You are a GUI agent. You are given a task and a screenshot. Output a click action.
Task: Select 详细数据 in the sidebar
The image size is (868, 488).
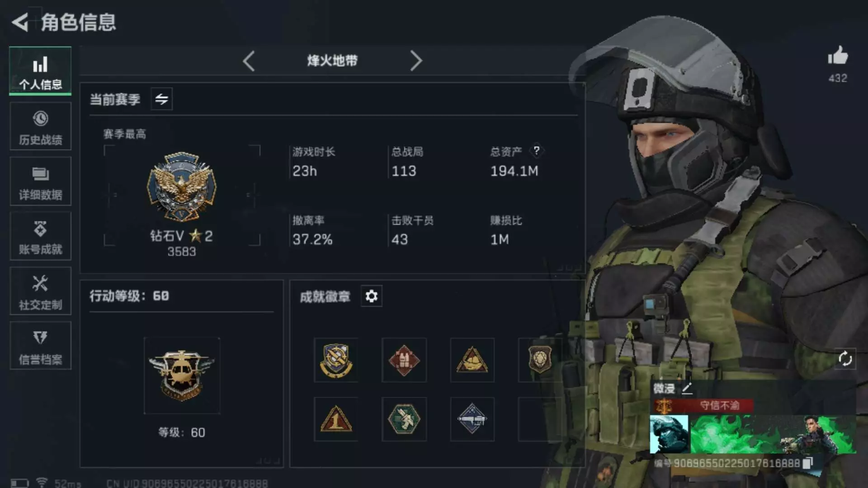[x=40, y=181]
